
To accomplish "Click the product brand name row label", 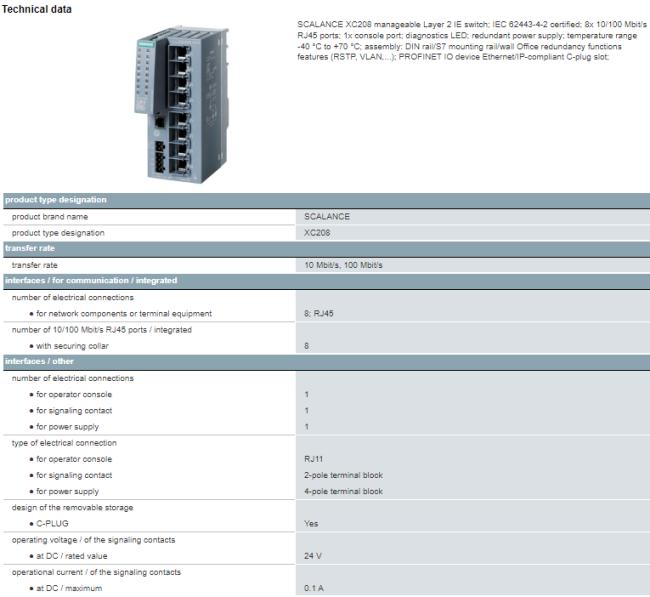I will tap(50, 216).
